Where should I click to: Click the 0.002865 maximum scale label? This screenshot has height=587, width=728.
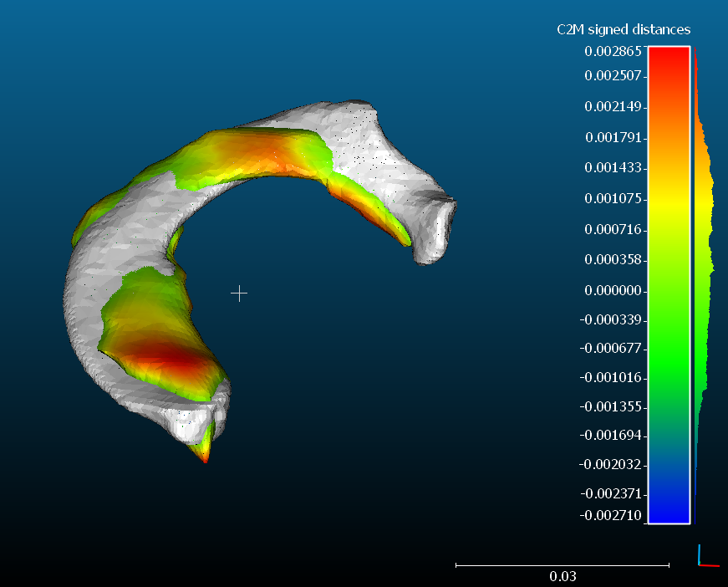613,51
